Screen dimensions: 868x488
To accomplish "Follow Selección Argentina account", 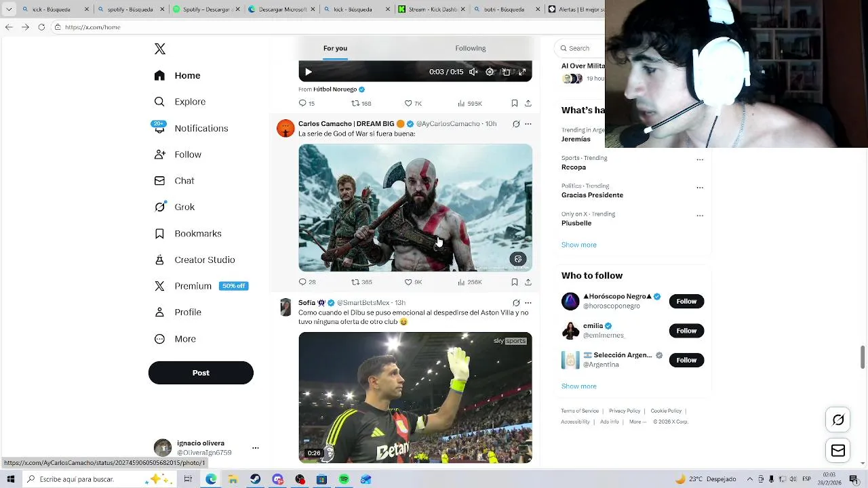I will tap(686, 360).
